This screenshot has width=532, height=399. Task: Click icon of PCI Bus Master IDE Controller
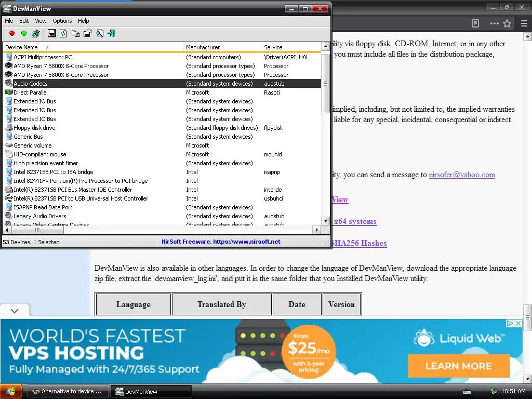tap(9, 190)
